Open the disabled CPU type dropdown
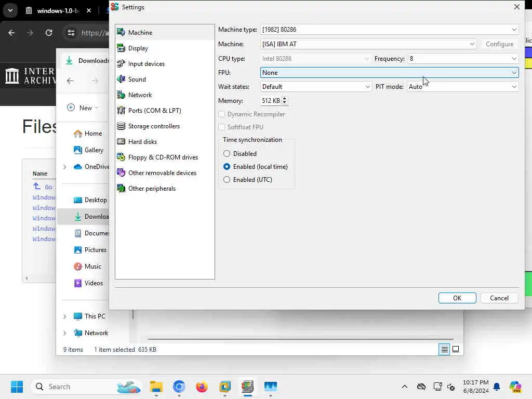 pos(315,59)
